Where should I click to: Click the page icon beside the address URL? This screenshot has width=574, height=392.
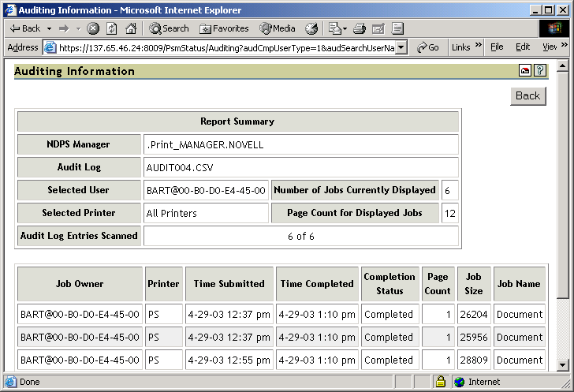50,47
